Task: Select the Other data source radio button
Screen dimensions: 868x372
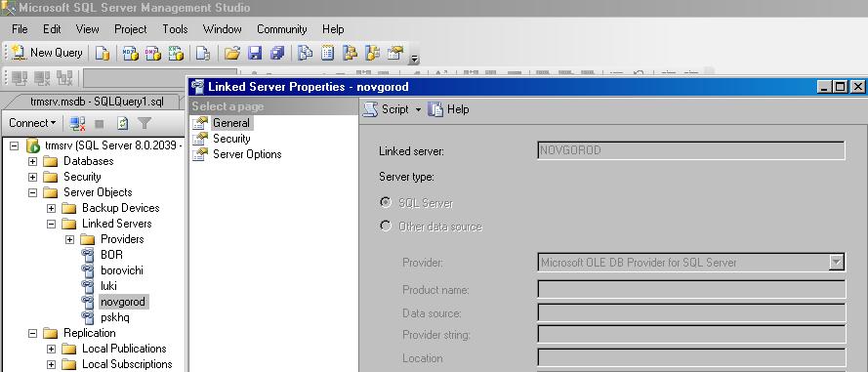Action: pyautogui.click(x=386, y=227)
